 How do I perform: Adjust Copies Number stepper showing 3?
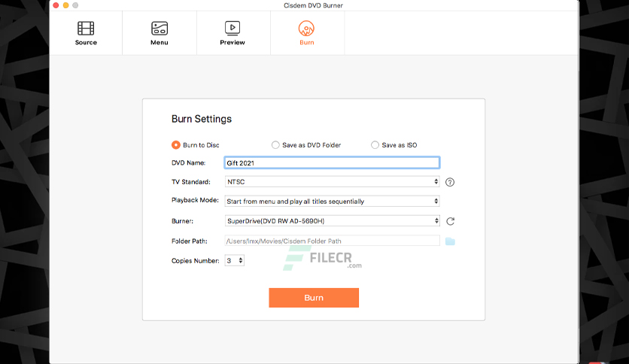point(234,260)
